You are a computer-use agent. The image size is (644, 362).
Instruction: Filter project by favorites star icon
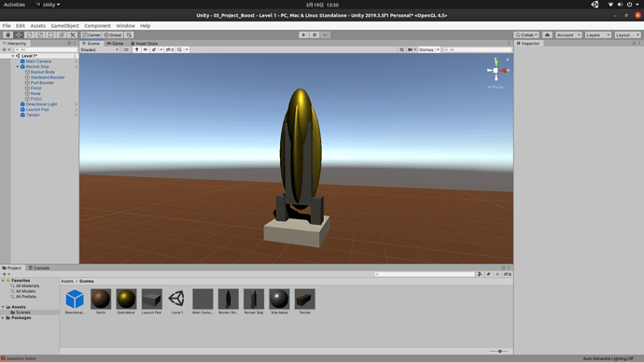(x=497, y=274)
